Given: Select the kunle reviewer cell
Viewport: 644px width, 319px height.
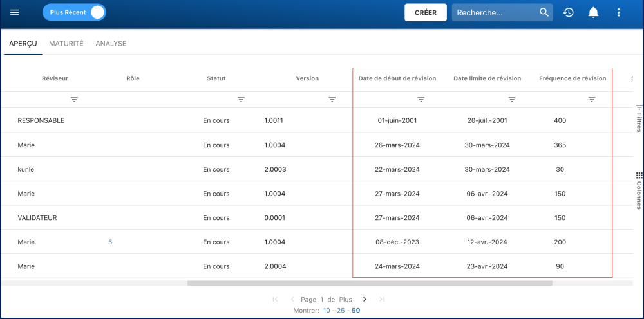Looking at the screenshot, I should [26, 169].
